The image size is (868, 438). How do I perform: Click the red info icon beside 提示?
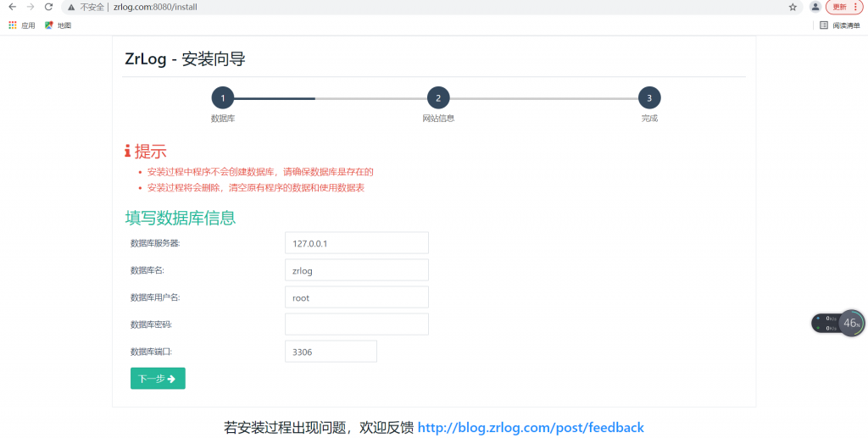click(x=128, y=151)
